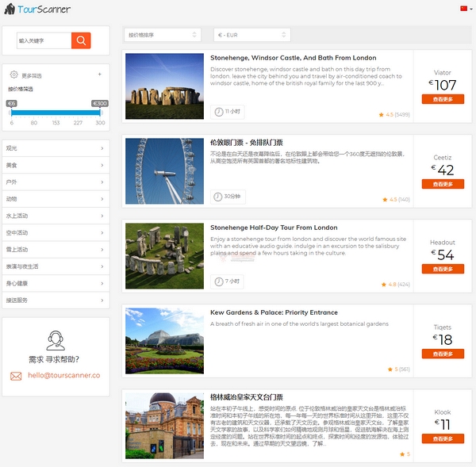
Task: Open the hello@tourscanner.co email link
Action: tap(63, 375)
